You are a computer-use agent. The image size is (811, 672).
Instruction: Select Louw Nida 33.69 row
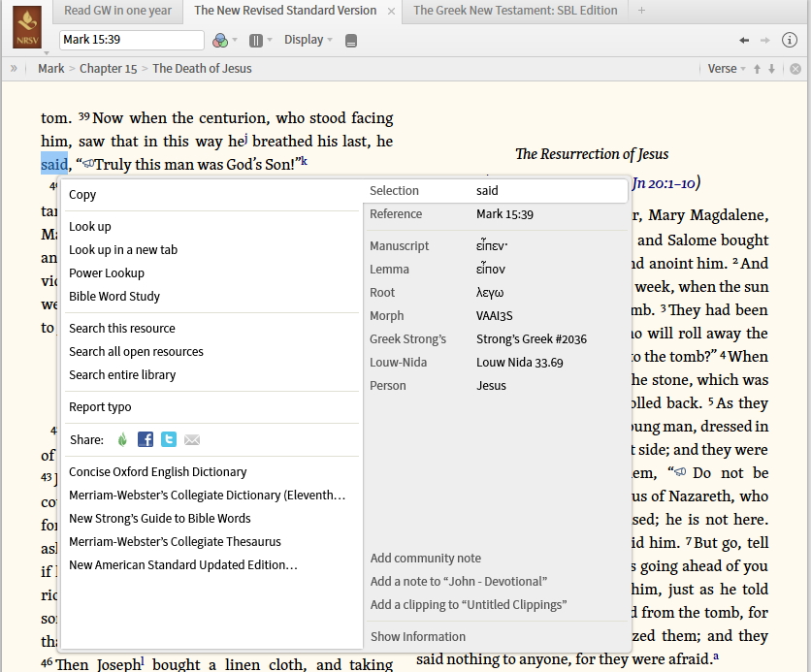(x=496, y=363)
